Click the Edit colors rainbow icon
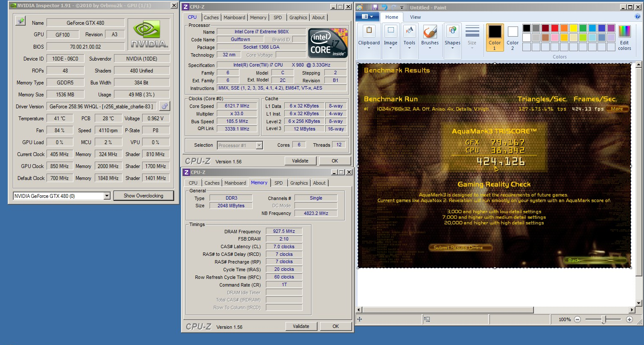644x345 pixels. pyautogui.click(x=624, y=32)
